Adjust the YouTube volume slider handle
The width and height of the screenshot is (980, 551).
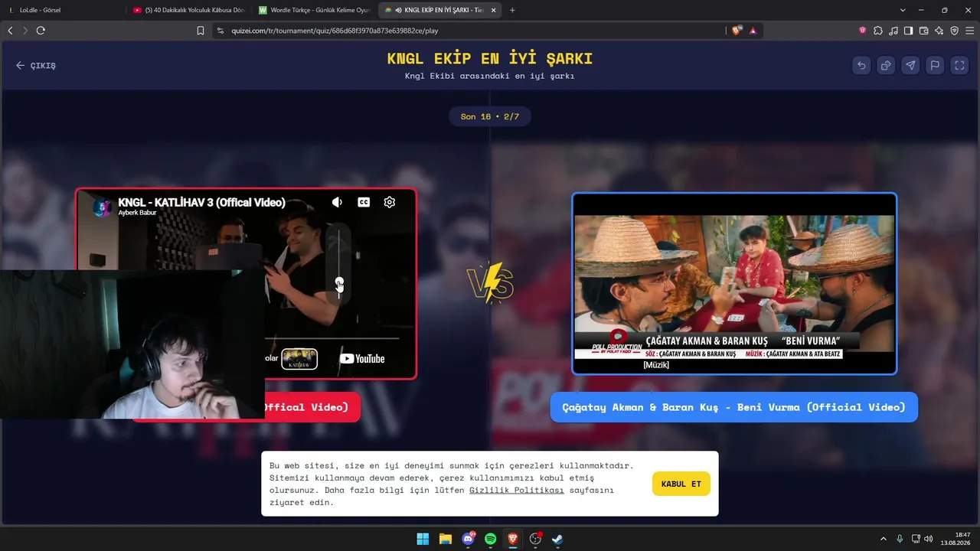339,284
